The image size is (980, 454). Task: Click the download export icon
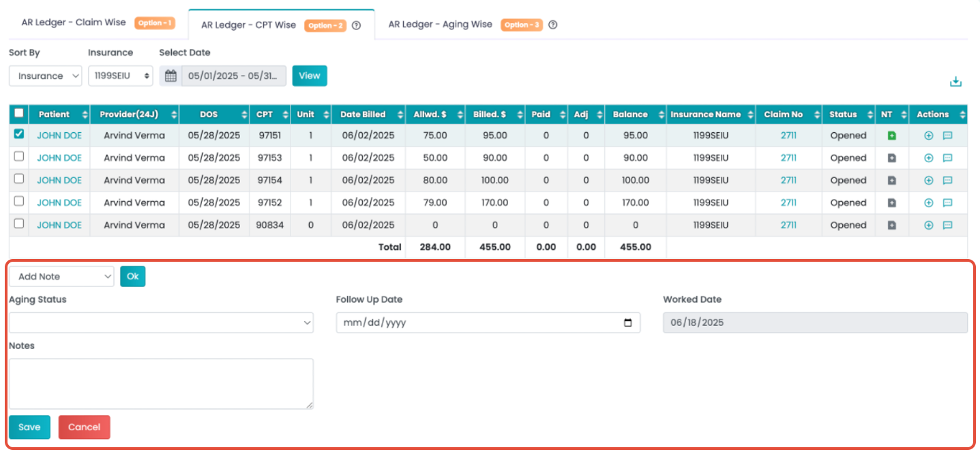click(x=955, y=82)
